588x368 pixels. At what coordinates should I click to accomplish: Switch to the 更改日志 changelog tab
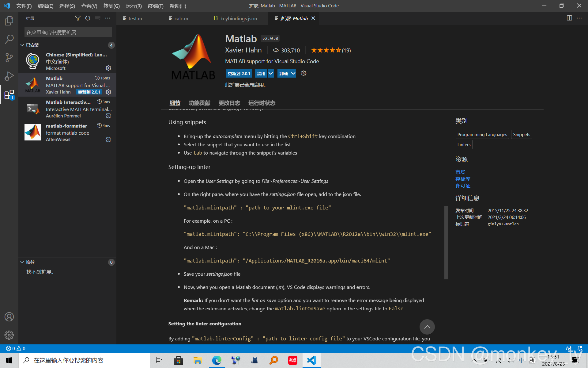(229, 103)
